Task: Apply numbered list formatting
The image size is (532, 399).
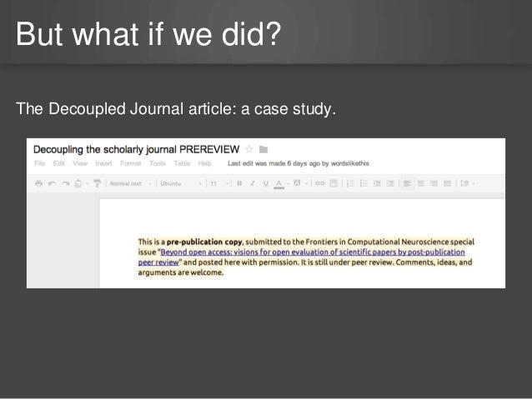Action: point(350,183)
